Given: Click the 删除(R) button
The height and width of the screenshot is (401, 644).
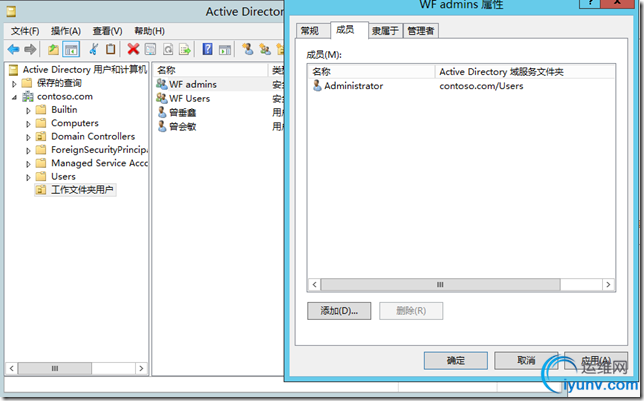Looking at the screenshot, I should (x=411, y=311).
